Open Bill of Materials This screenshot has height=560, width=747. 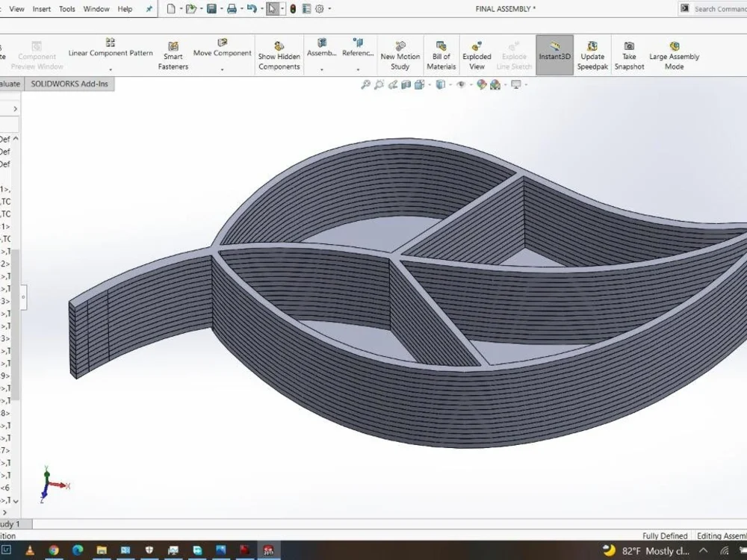[x=441, y=56]
